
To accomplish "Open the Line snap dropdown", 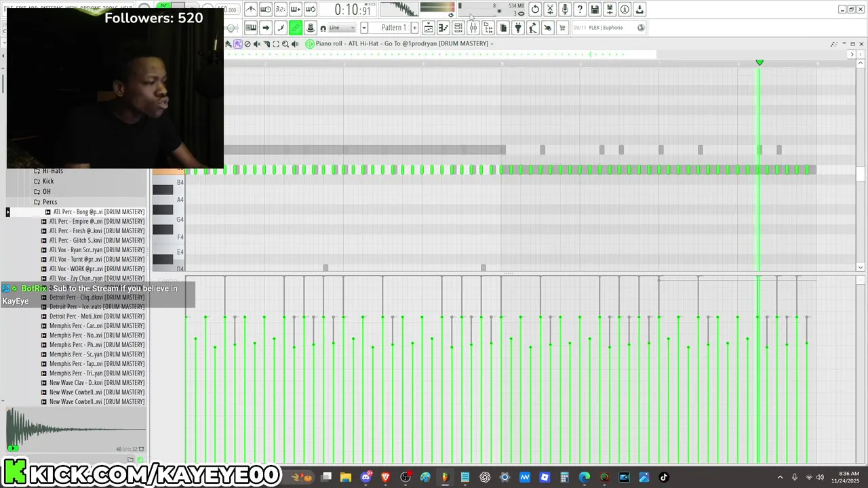I will [342, 28].
